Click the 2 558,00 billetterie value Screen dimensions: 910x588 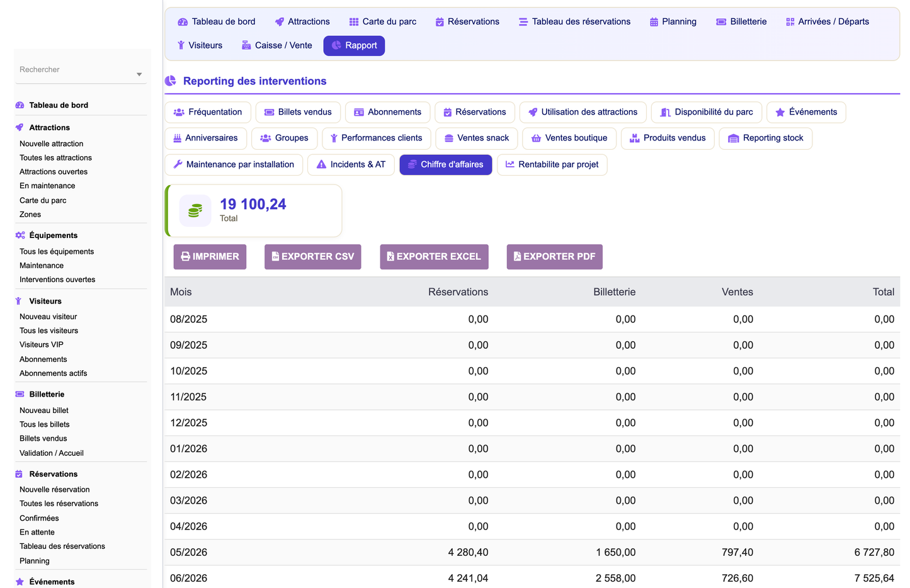pos(615,578)
